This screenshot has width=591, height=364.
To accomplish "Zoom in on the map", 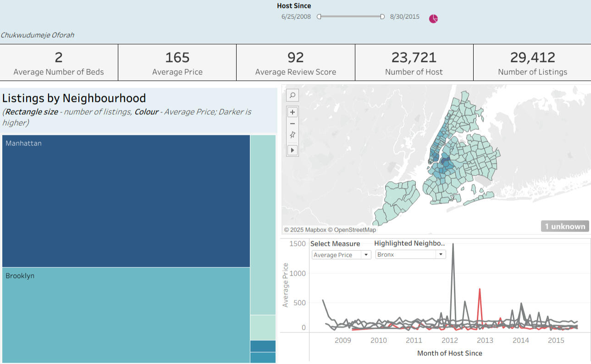I will pos(292,112).
